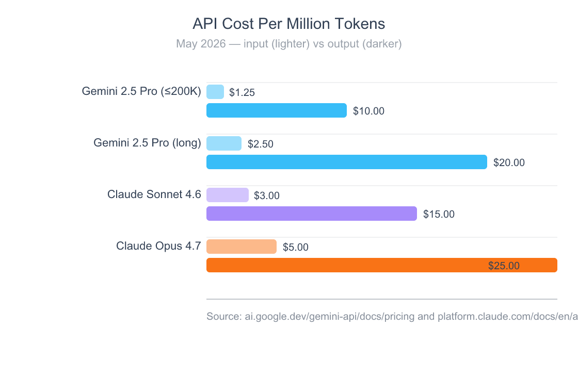This screenshot has height=392, width=578.
Task: Click the light purple $3.00 input bar
Action: (228, 195)
